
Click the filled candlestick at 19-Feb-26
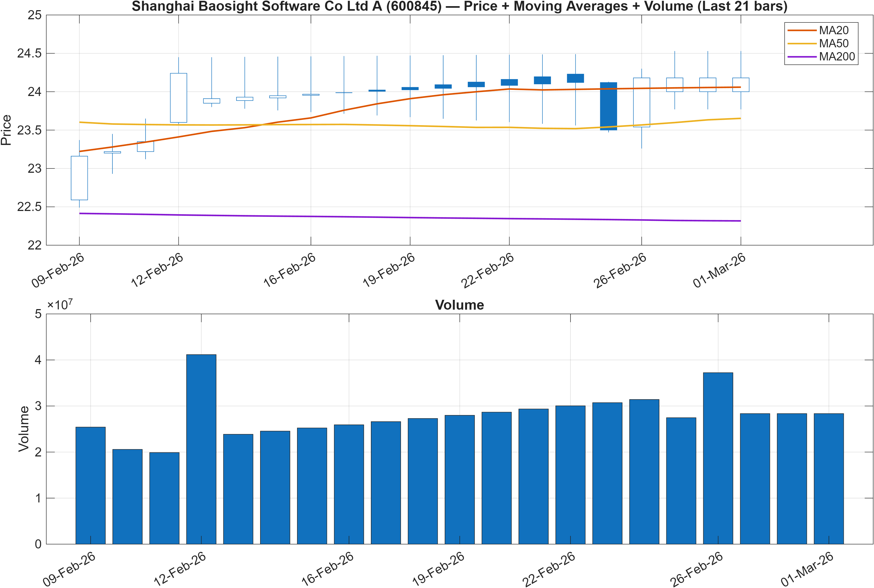click(x=410, y=89)
